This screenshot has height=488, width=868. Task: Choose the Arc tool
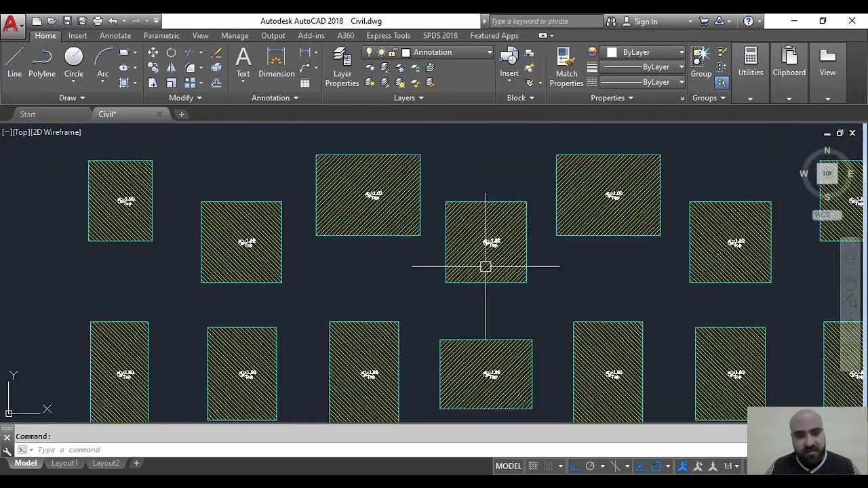tap(102, 62)
